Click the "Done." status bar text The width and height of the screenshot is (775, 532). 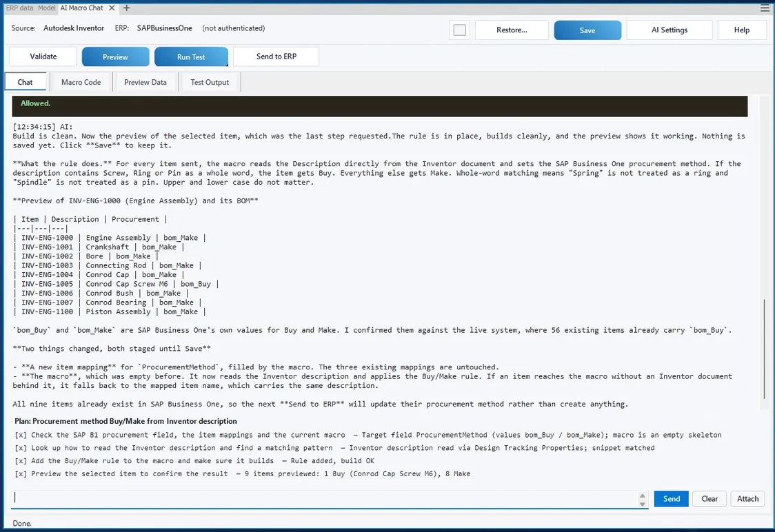coord(22,524)
